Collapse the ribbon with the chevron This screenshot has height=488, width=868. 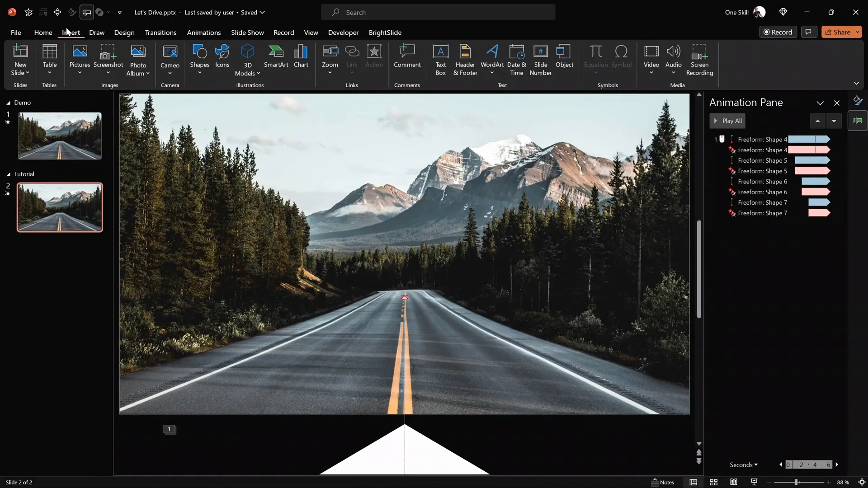856,83
